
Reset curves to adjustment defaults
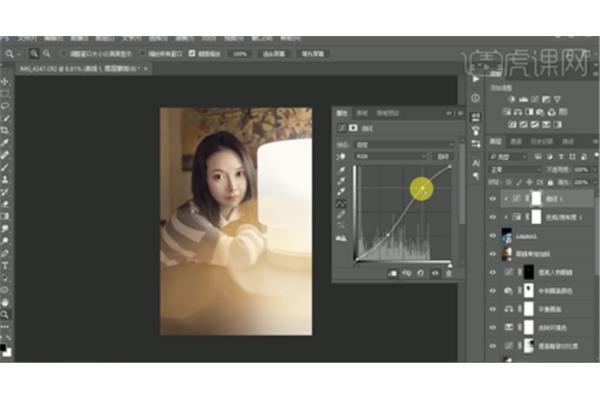[421, 273]
